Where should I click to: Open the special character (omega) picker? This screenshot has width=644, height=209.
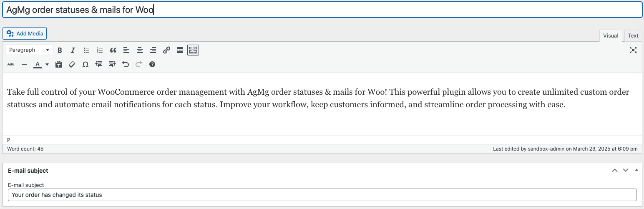(86, 64)
